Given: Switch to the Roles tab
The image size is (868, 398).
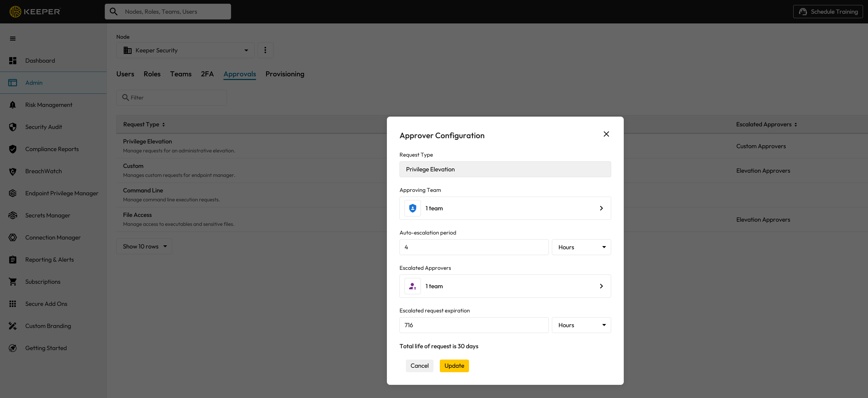Looking at the screenshot, I should 152,74.
